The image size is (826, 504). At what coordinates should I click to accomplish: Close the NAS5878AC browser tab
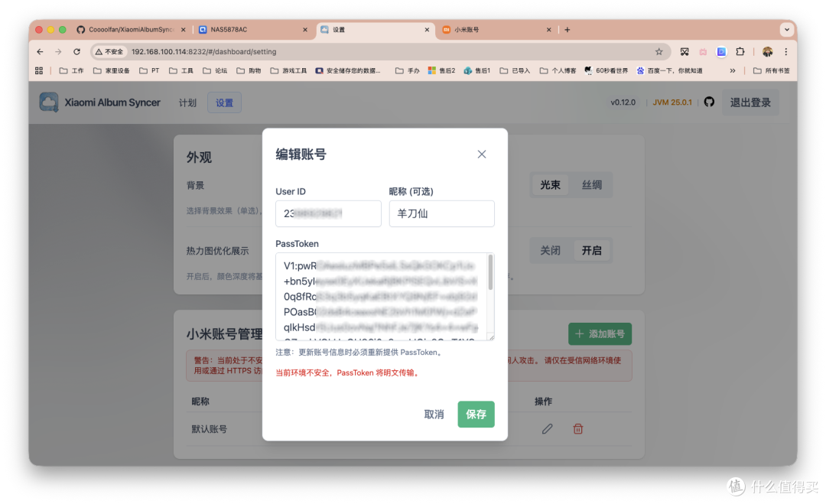(305, 30)
